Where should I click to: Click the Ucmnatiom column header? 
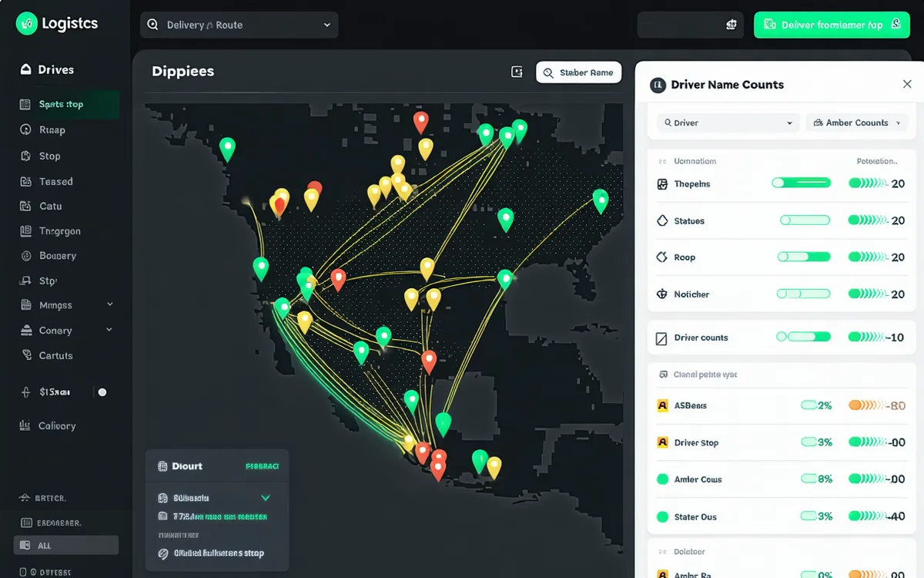click(x=695, y=161)
